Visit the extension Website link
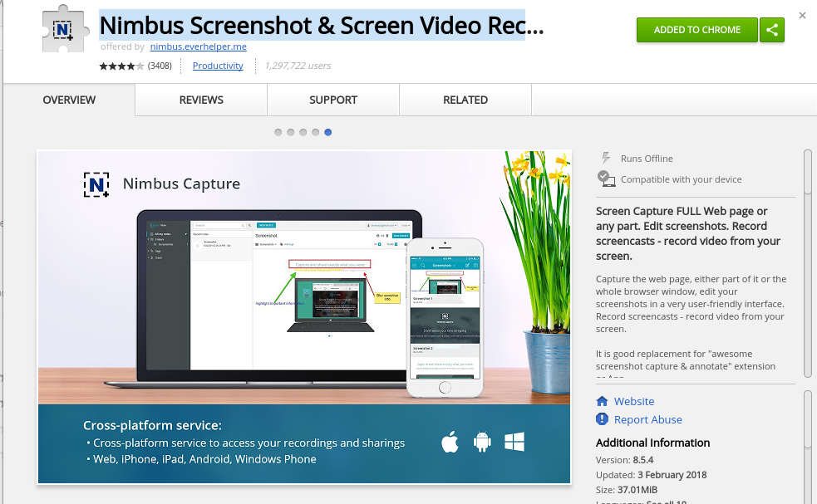 click(634, 401)
